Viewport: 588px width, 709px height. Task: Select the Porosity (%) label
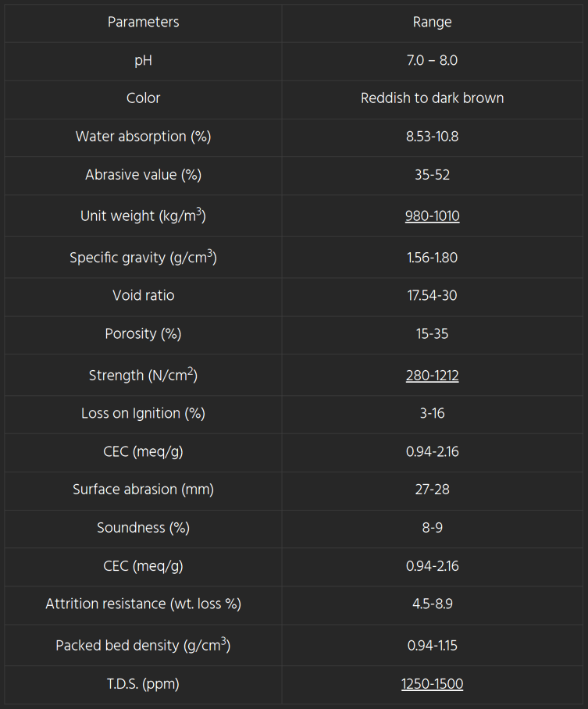[x=143, y=334]
